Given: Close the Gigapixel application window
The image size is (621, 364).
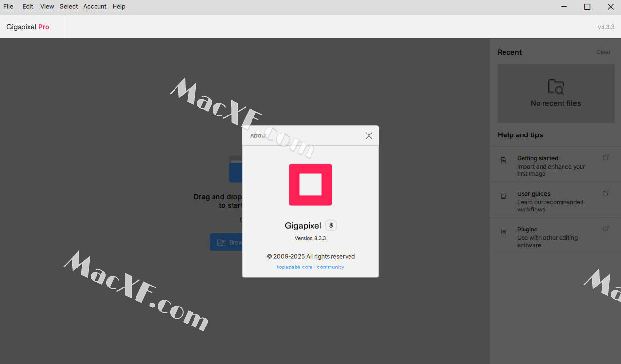Looking at the screenshot, I should click(x=610, y=7).
